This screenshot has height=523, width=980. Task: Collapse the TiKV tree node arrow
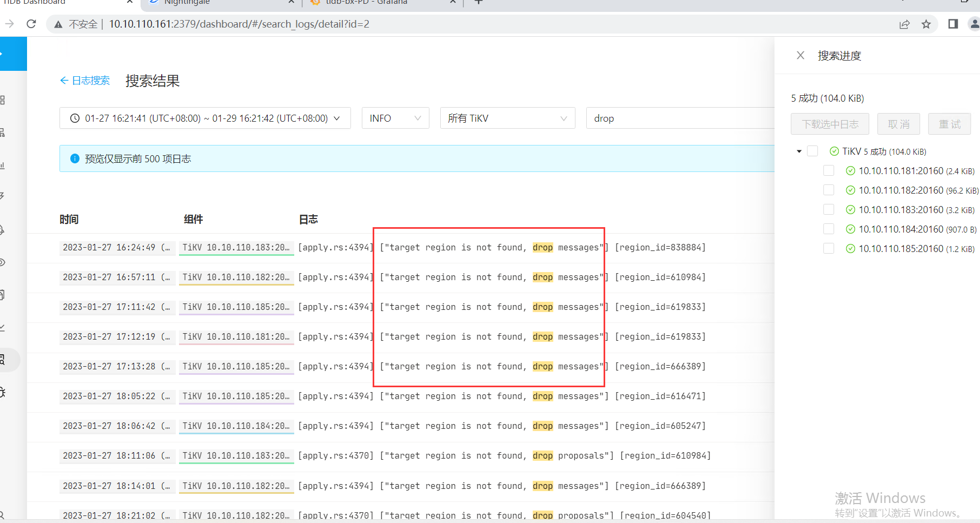[x=799, y=151]
